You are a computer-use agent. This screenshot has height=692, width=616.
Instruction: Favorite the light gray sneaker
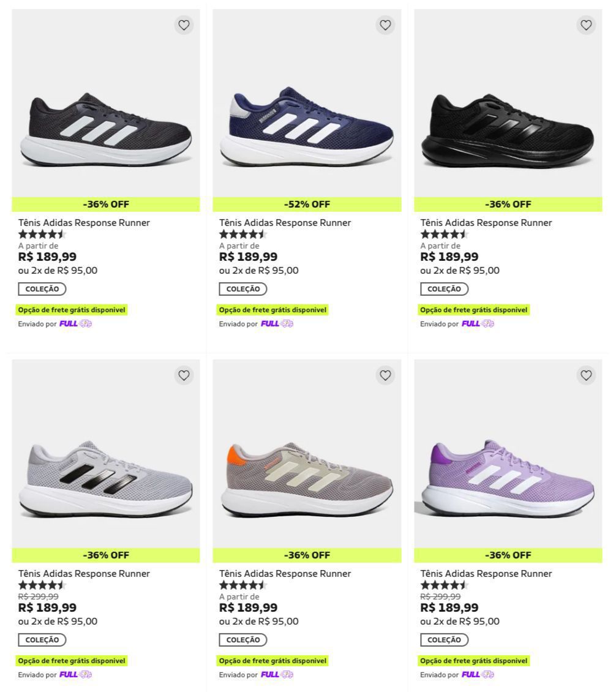184,375
